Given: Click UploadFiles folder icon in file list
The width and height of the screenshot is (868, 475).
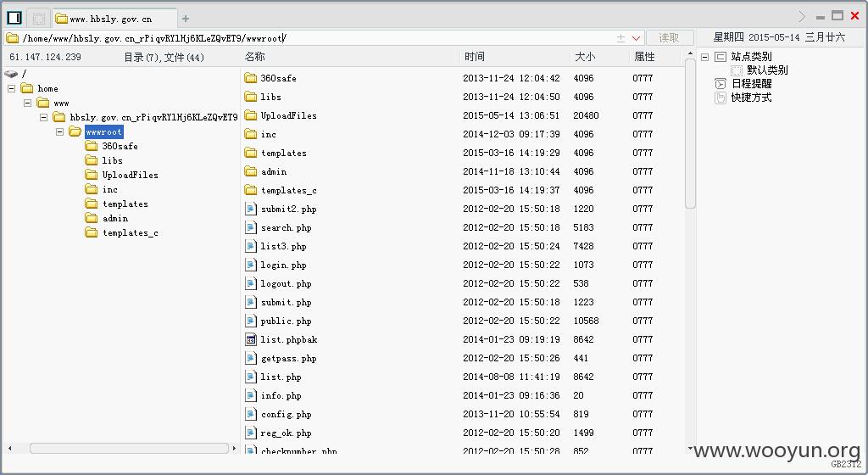Looking at the screenshot, I should pyautogui.click(x=251, y=115).
